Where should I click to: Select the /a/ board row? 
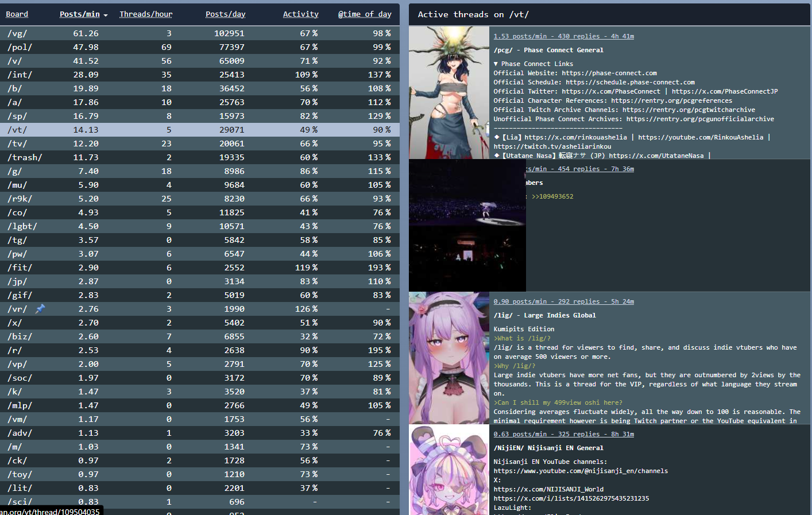tap(200, 102)
